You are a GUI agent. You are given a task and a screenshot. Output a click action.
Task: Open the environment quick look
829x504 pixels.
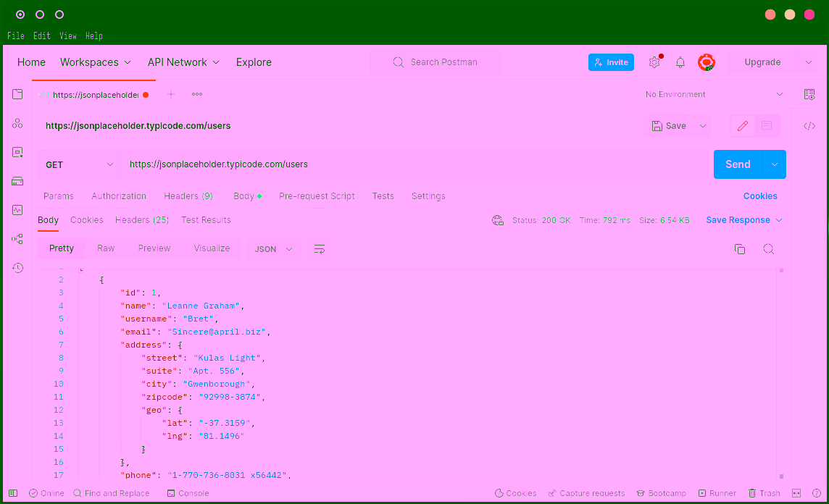[x=809, y=94]
